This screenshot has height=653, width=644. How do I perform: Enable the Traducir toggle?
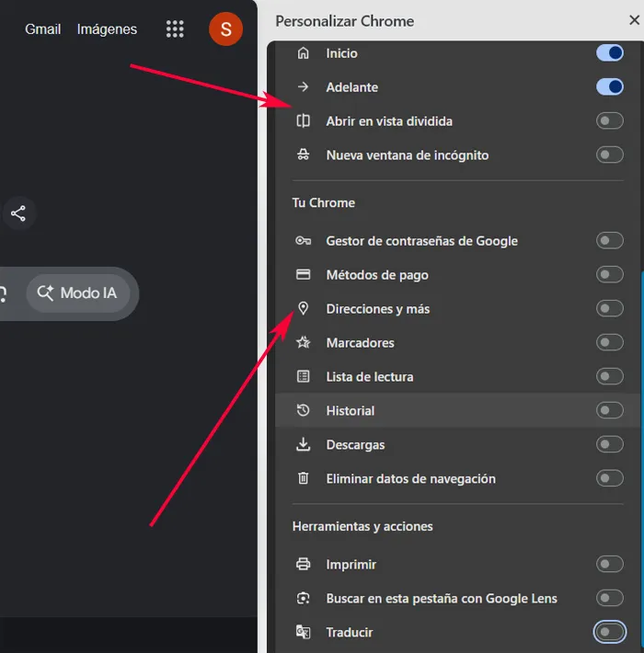[609, 632]
